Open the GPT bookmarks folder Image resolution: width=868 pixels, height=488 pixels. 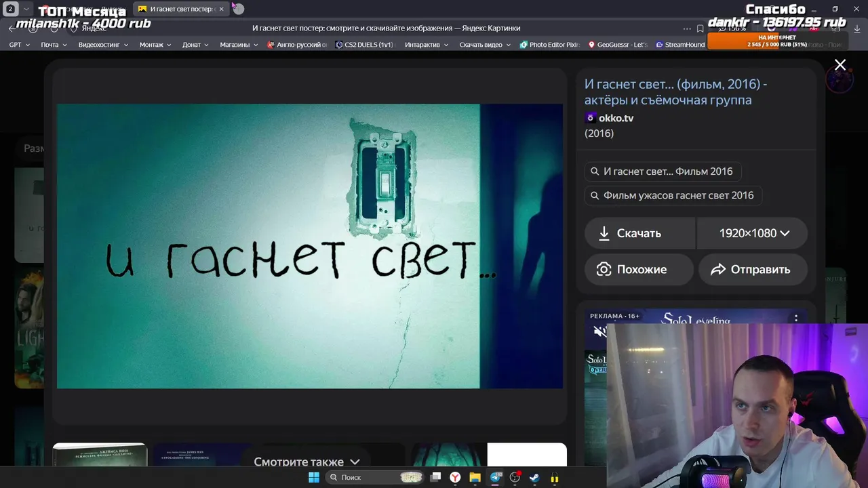click(x=19, y=45)
